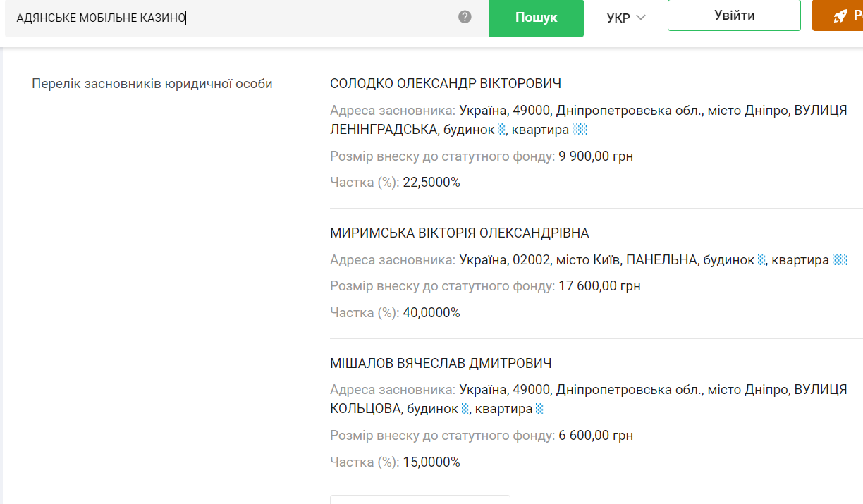Reveal hidden building number on ПАНЕЛЬНА street
This screenshot has width=863, height=504.
(x=761, y=260)
